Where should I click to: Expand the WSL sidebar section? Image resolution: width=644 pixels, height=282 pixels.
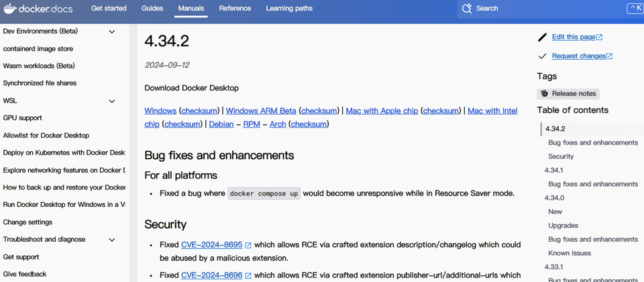coord(112,101)
